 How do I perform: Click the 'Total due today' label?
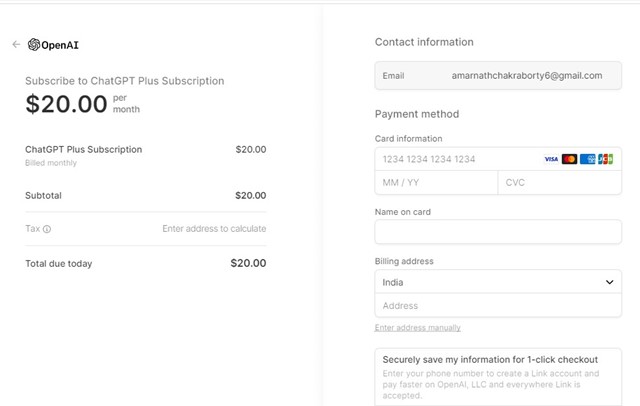(x=59, y=264)
